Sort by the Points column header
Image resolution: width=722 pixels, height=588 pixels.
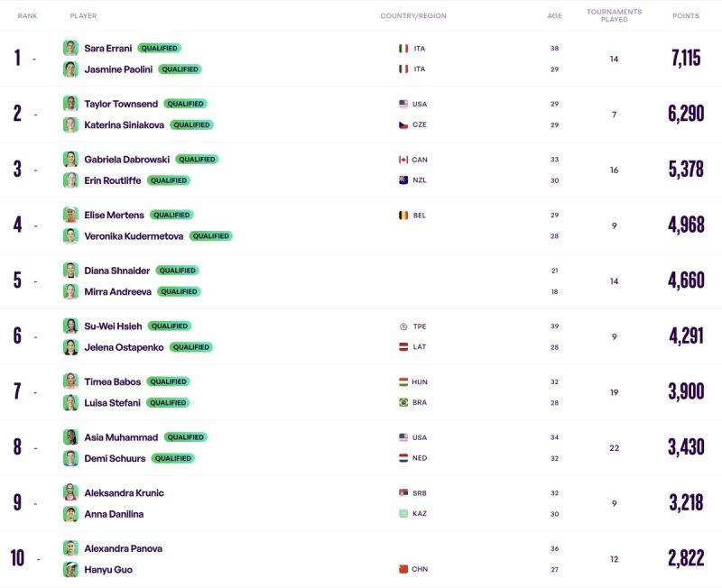(x=685, y=16)
